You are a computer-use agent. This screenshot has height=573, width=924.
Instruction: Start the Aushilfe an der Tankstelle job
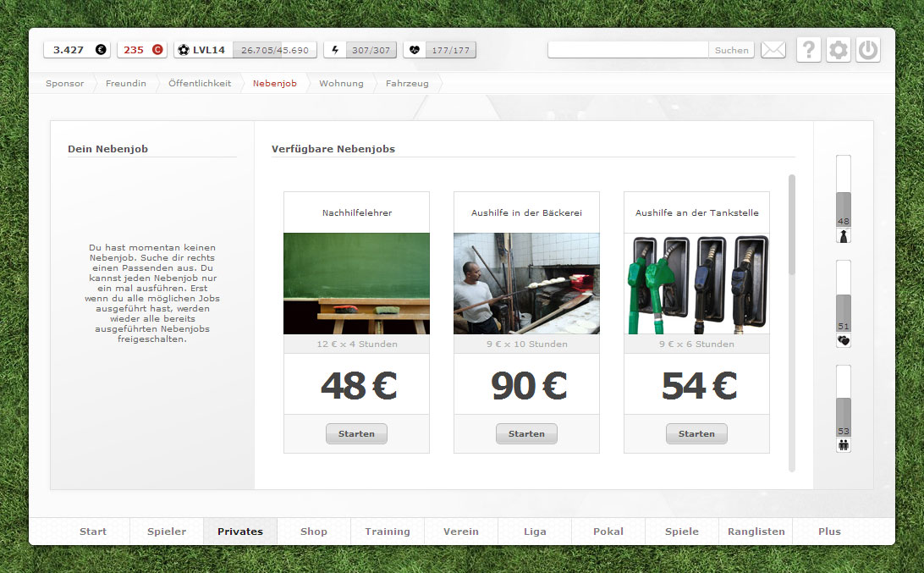pyautogui.click(x=696, y=434)
